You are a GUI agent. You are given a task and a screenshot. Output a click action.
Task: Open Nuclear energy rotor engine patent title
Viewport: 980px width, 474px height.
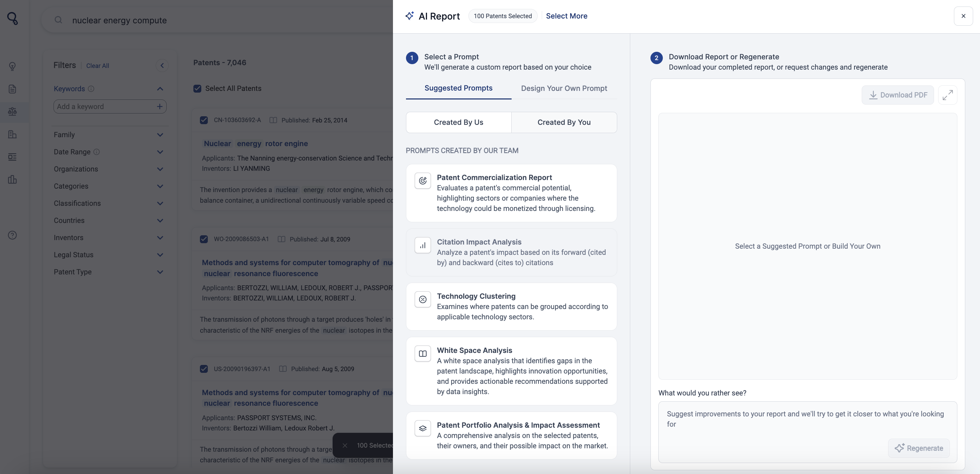click(x=256, y=143)
